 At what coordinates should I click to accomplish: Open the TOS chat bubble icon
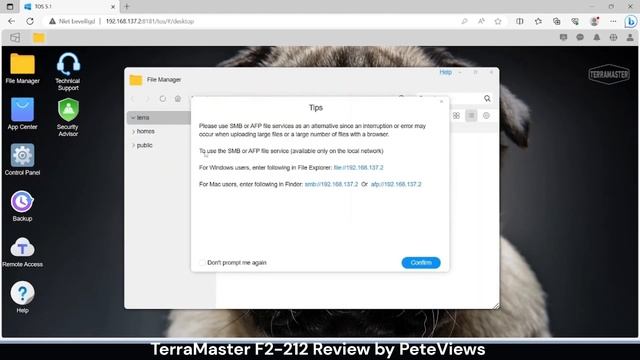pyautogui.click(x=580, y=37)
